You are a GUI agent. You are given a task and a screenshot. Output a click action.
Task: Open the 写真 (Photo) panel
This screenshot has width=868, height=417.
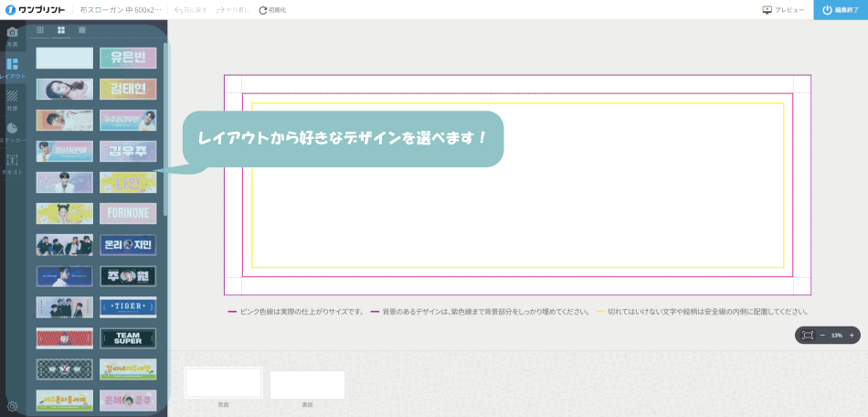pyautogui.click(x=12, y=36)
